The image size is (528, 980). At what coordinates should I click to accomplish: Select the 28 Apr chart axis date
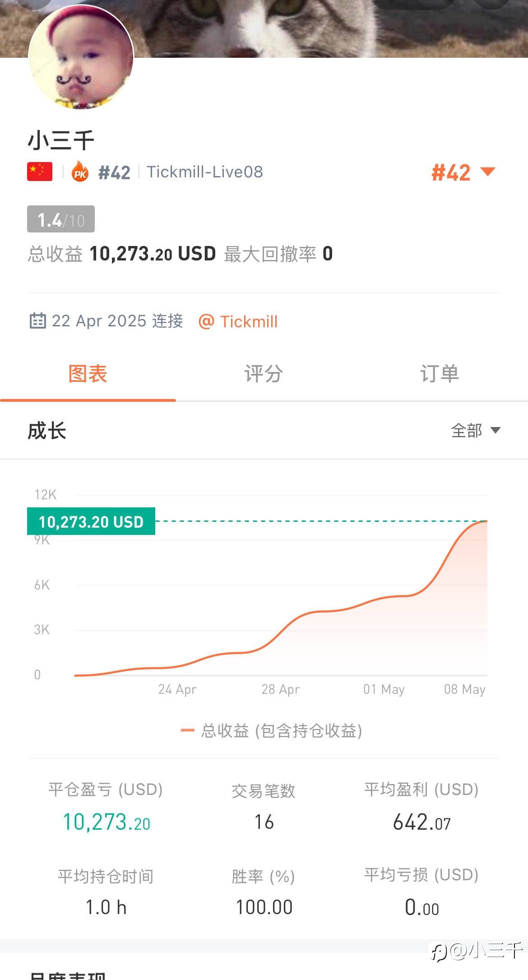[281, 689]
